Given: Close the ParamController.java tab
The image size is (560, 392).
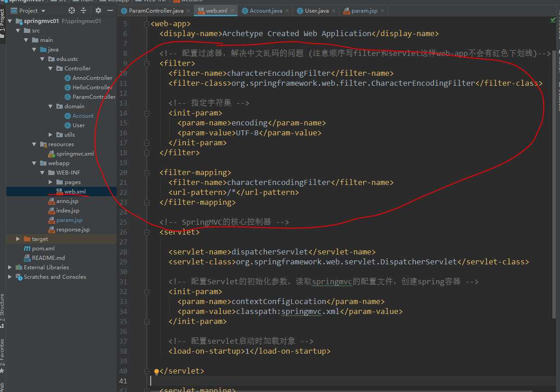Looking at the screenshot, I should pos(188,11).
